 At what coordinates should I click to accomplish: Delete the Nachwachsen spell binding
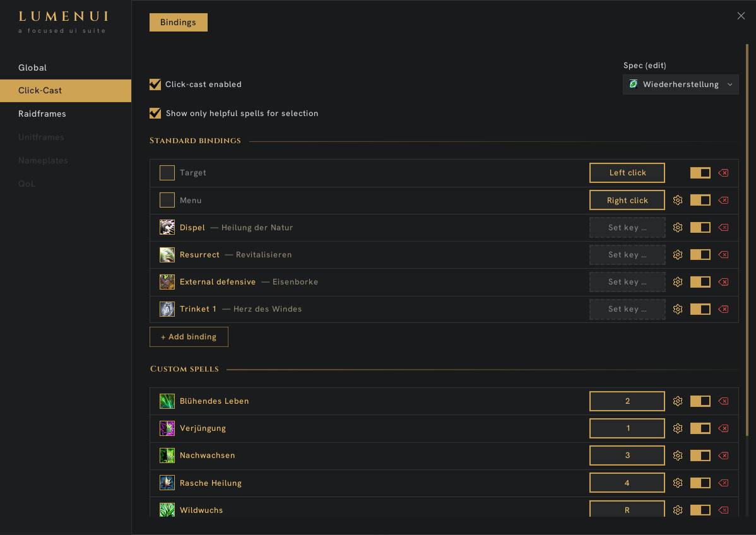click(x=723, y=456)
